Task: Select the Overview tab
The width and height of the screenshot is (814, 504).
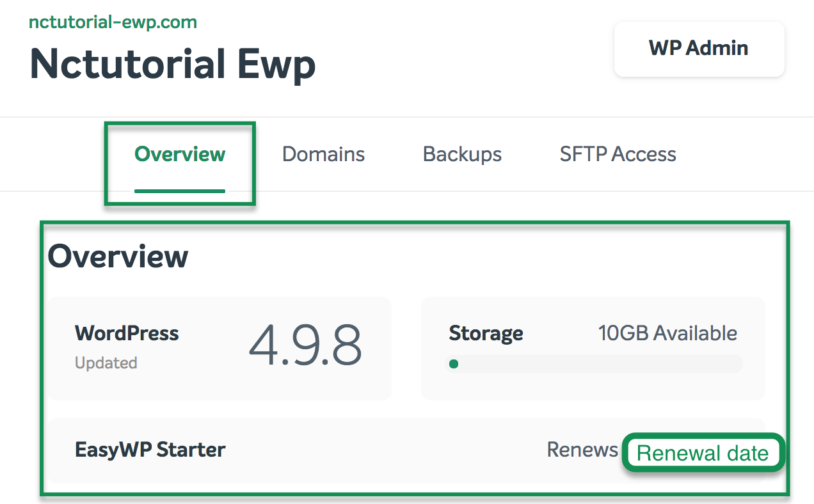Action: tap(180, 154)
